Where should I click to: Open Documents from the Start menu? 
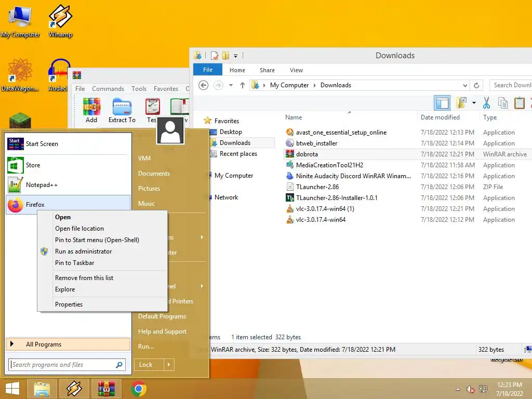coord(154,174)
